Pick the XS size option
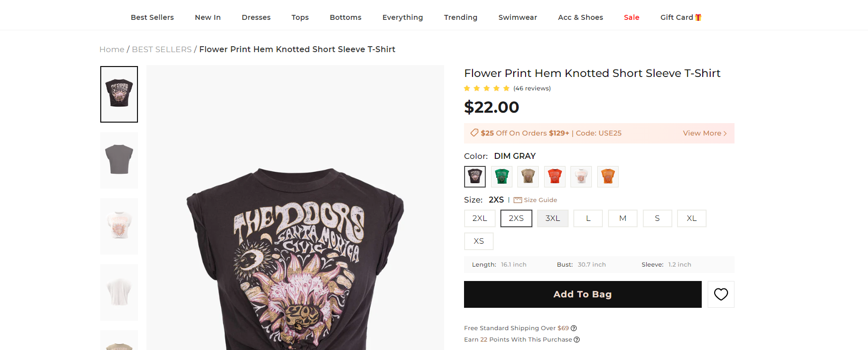Screen dimensions: 868x350 point(478,241)
